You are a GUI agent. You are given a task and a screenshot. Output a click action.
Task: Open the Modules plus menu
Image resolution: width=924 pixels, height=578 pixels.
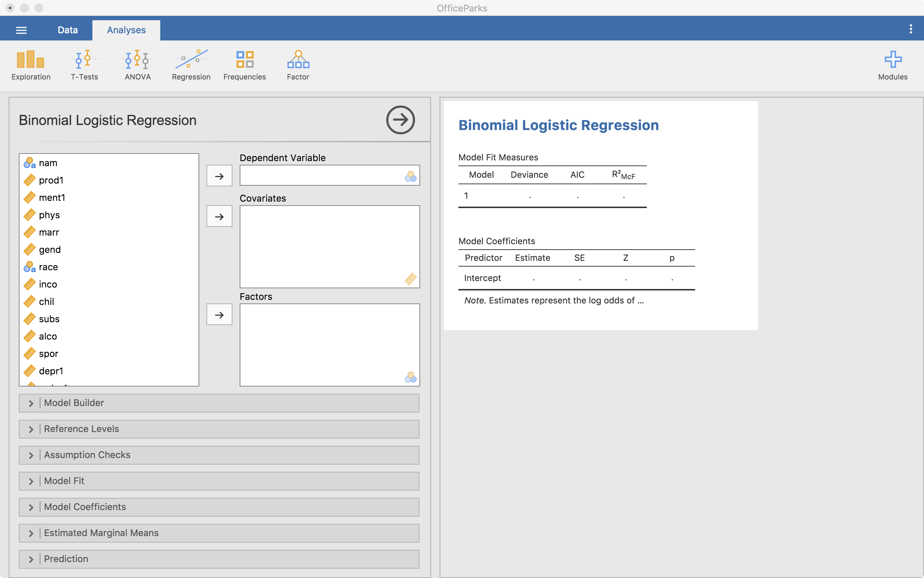[x=893, y=65]
